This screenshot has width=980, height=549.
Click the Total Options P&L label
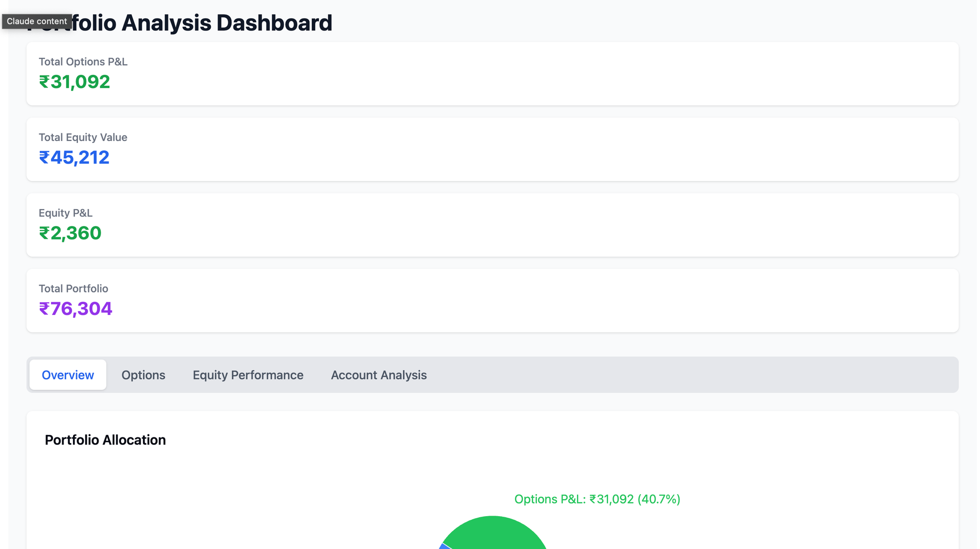(x=83, y=62)
